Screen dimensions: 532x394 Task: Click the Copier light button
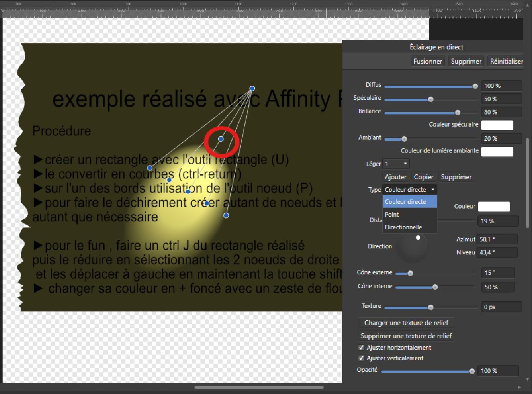[x=424, y=177]
